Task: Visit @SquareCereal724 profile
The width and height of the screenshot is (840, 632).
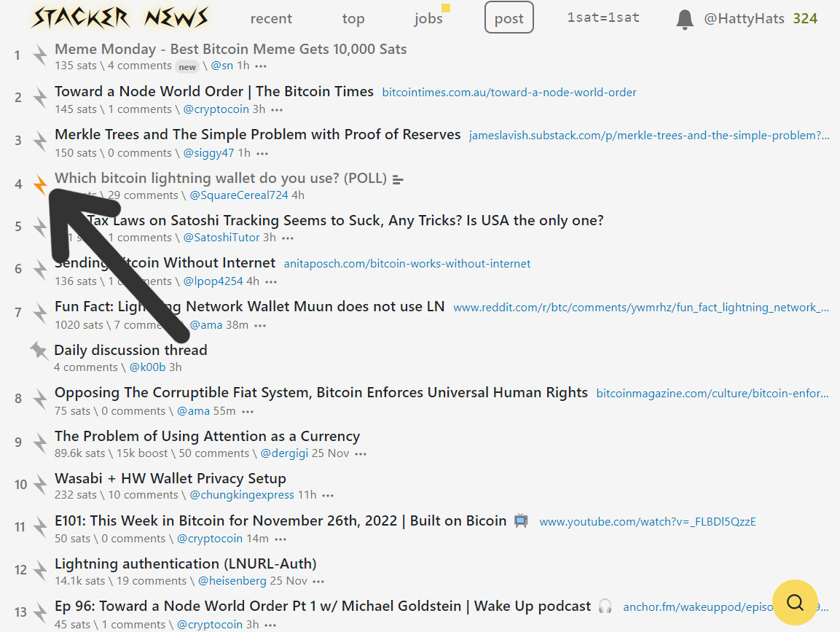Action: point(239,195)
